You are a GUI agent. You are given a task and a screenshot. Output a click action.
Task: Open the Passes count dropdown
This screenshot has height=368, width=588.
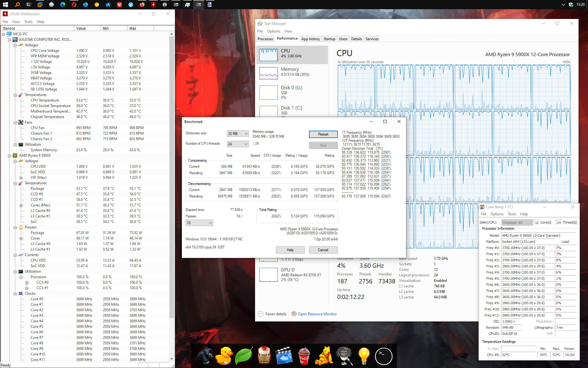tap(199, 223)
